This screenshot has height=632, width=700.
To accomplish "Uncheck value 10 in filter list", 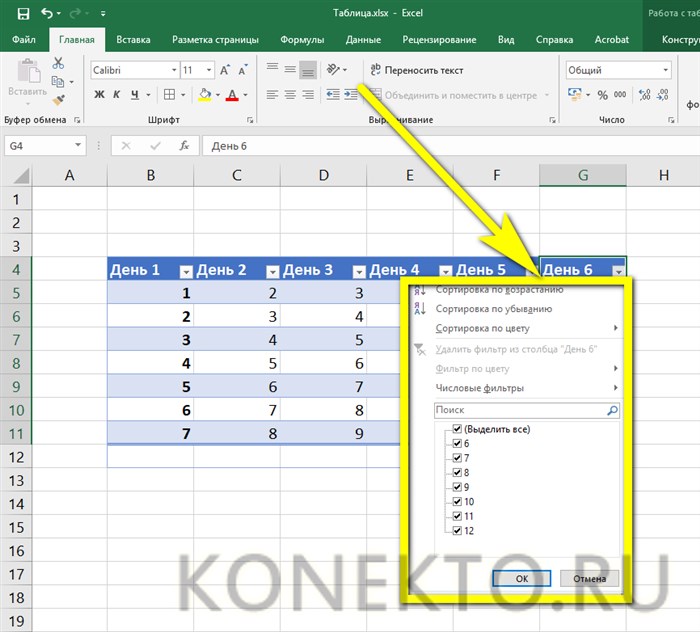I will 457,502.
